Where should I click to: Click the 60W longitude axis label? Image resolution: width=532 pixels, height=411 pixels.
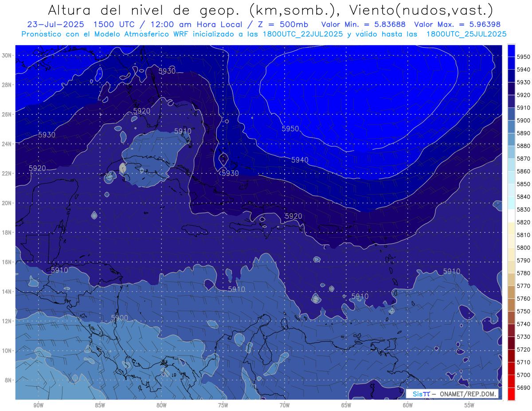(408, 405)
